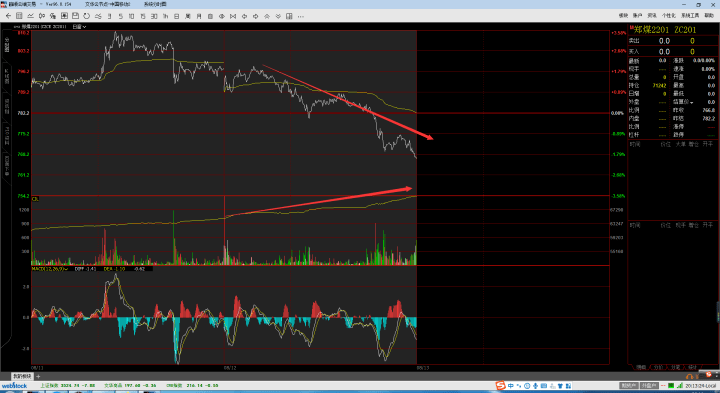Click the 买入 price row
Viewport: 720px width, 393px height.
674,51
